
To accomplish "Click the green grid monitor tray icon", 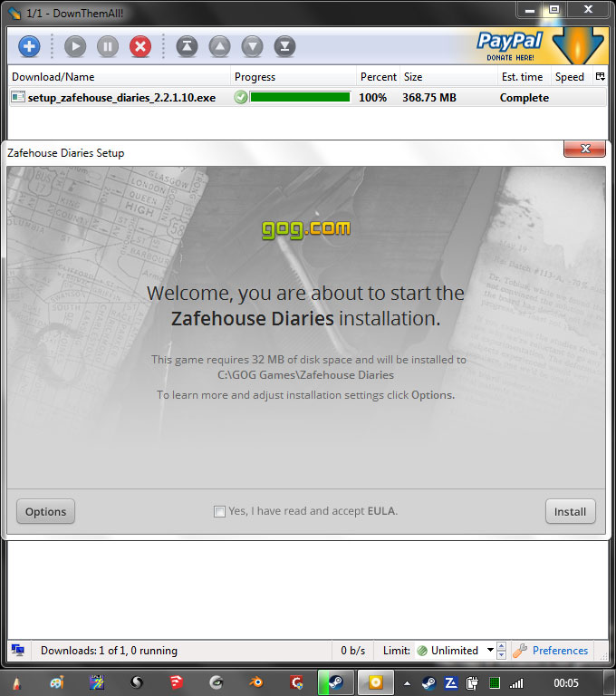I will point(495,683).
